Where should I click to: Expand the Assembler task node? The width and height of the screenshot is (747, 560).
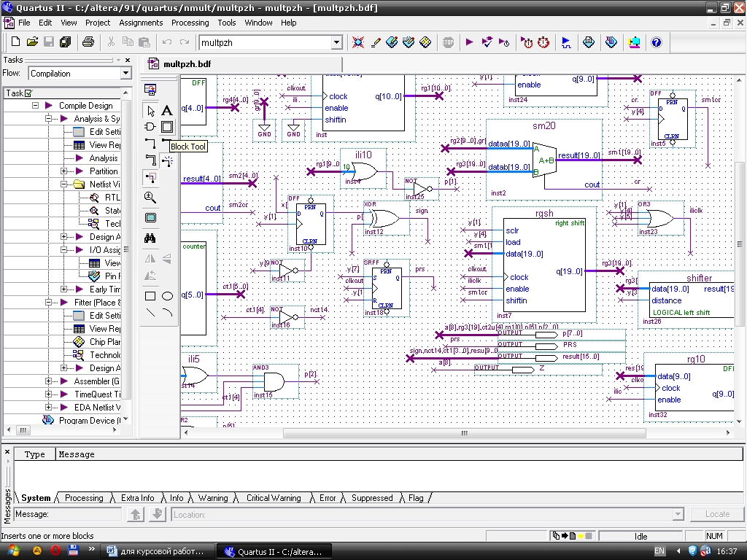(49, 381)
